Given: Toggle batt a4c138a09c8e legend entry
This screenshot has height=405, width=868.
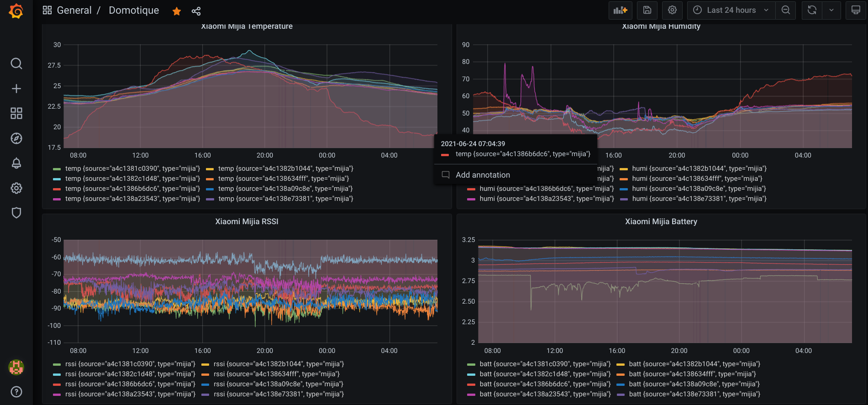Looking at the screenshot, I should point(694,384).
